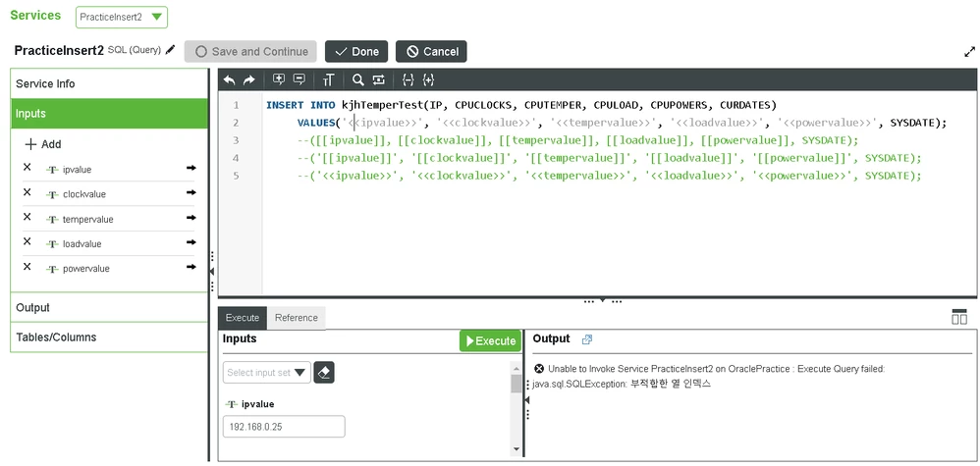Image resolution: width=980 pixels, height=466 pixels.
Task: Delete the clockvalue input
Action: click(x=27, y=192)
